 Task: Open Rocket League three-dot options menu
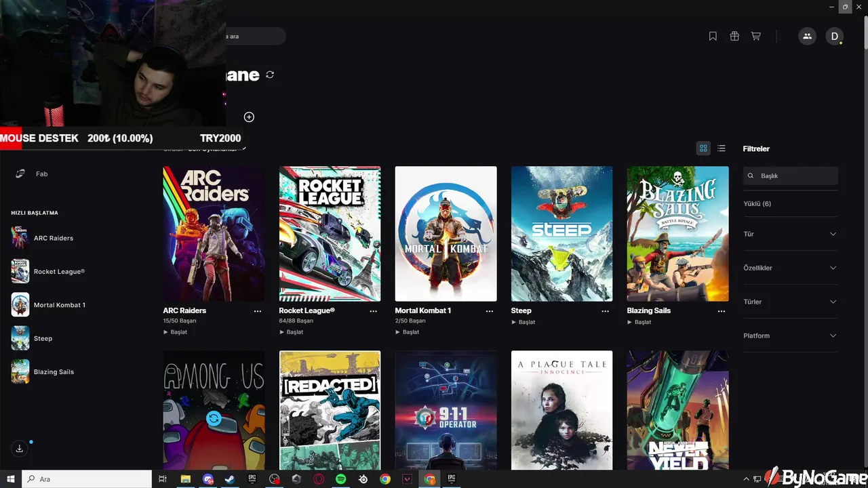(374, 311)
